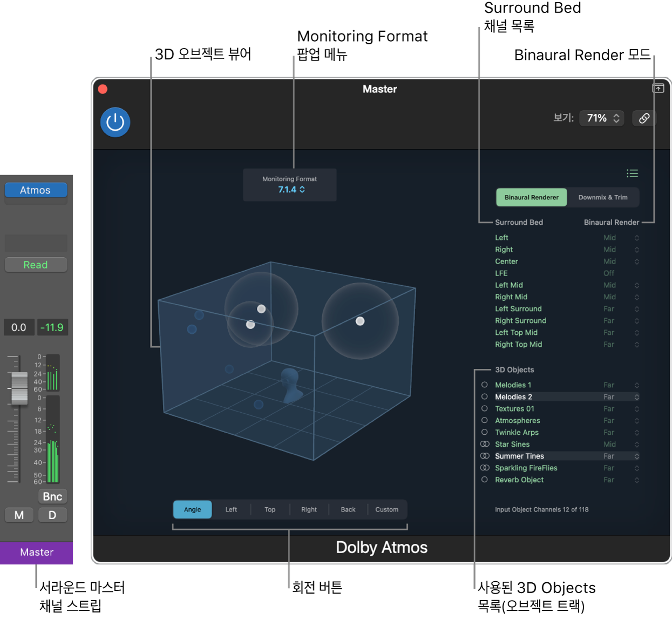Image resolution: width=672 pixels, height=619 pixels.
Task: Change Right channel binaural render mode
Action: tap(621, 250)
